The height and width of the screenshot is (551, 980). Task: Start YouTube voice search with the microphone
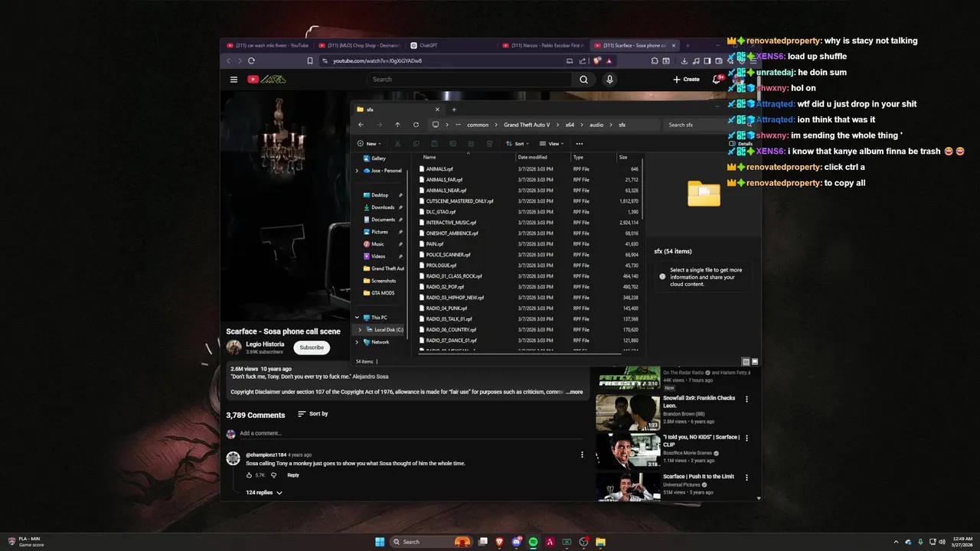609,79
